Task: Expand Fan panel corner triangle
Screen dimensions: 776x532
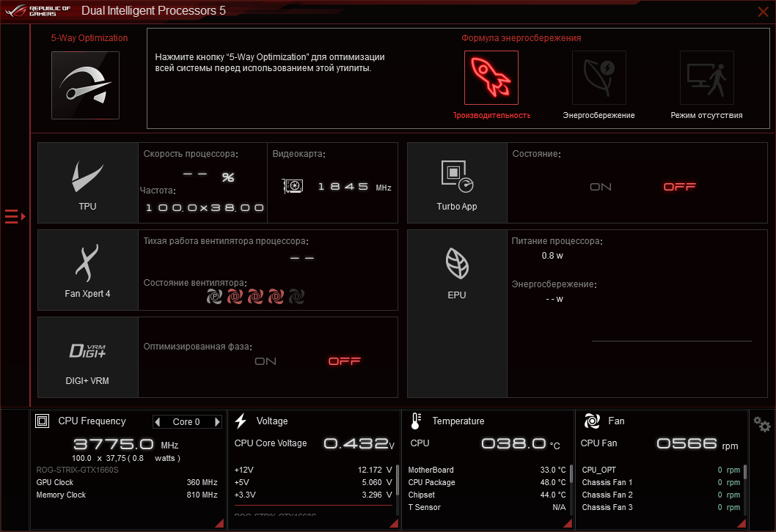Action: (x=742, y=524)
